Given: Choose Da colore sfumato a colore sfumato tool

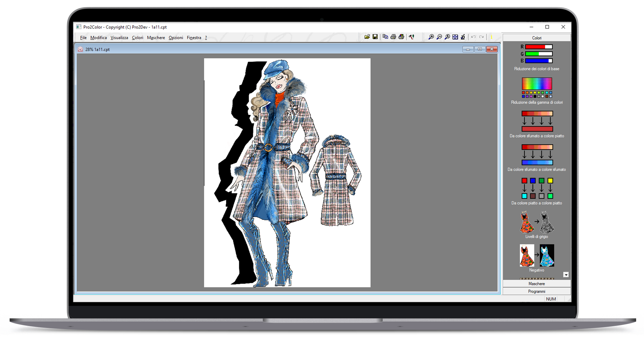Looking at the screenshot, I should pos(537,155).
